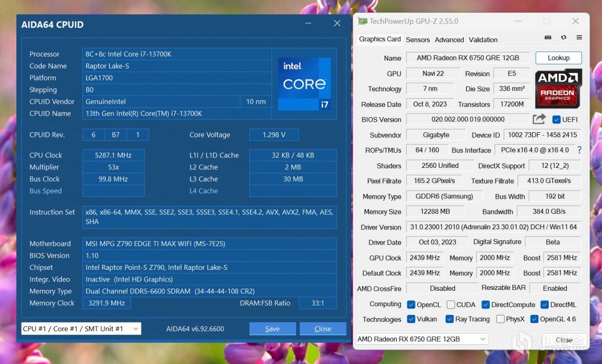The width and height of the screenshot is (602, 364).
Task: Click the Transistors value 17200M
Action: pos(512,104)
